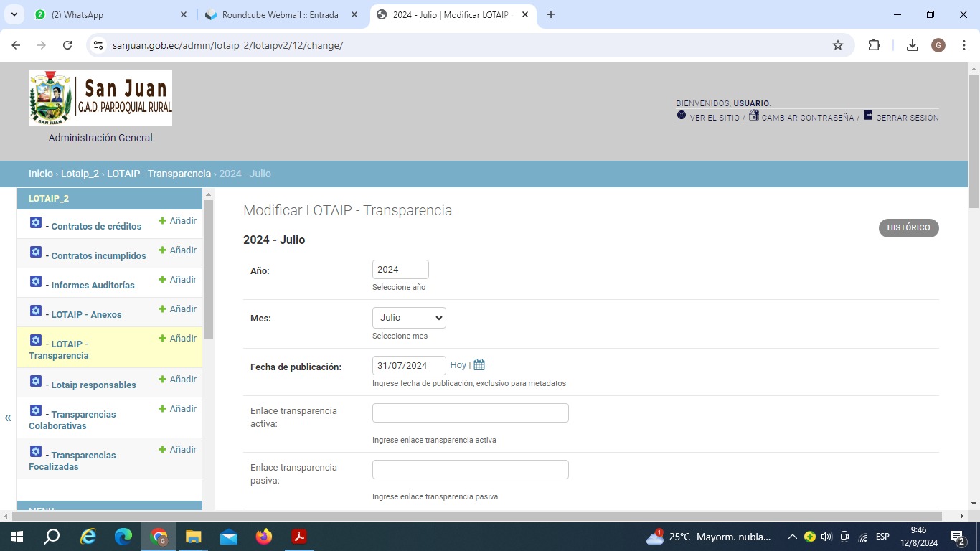Click the HISTÓRICO button

point(908,227)
